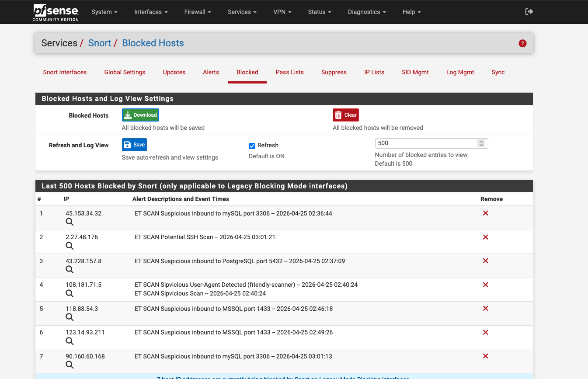Open the Status dropdown menu
This screenshot has height=379, width=588.
click(319, 12)
